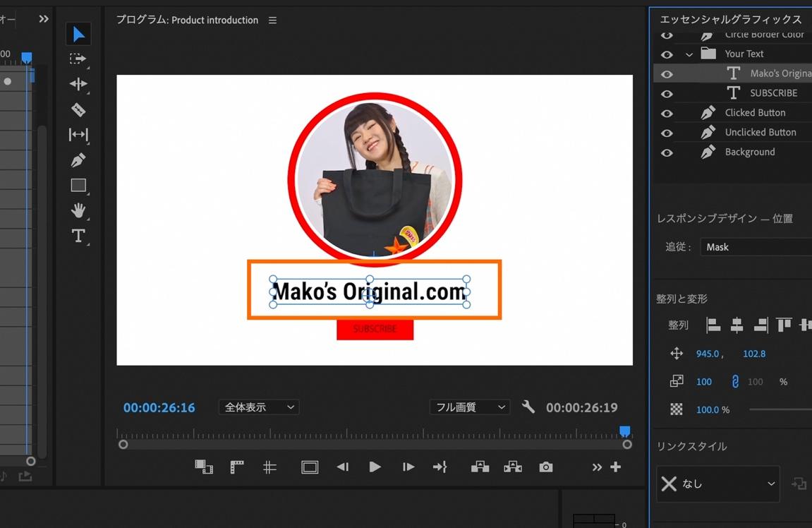
Task: Play the sequence
Action: click(x=375, y=467)
